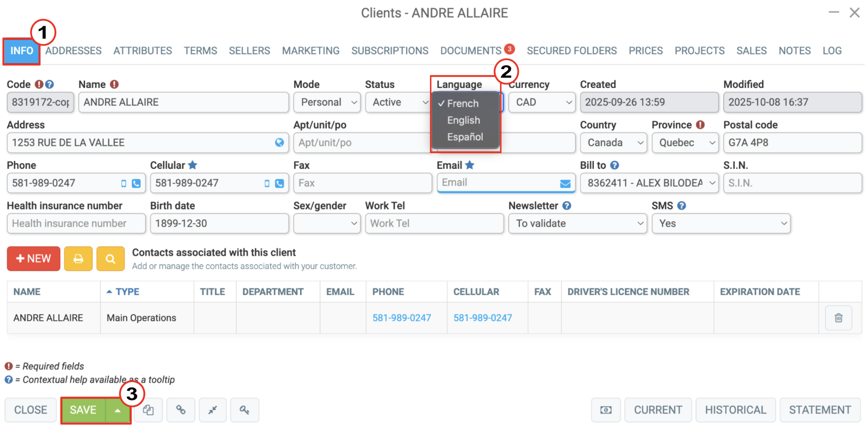Viewport: 868px width, 429px height.
Task: Click into the Email input field
Action: pos(498,183)
